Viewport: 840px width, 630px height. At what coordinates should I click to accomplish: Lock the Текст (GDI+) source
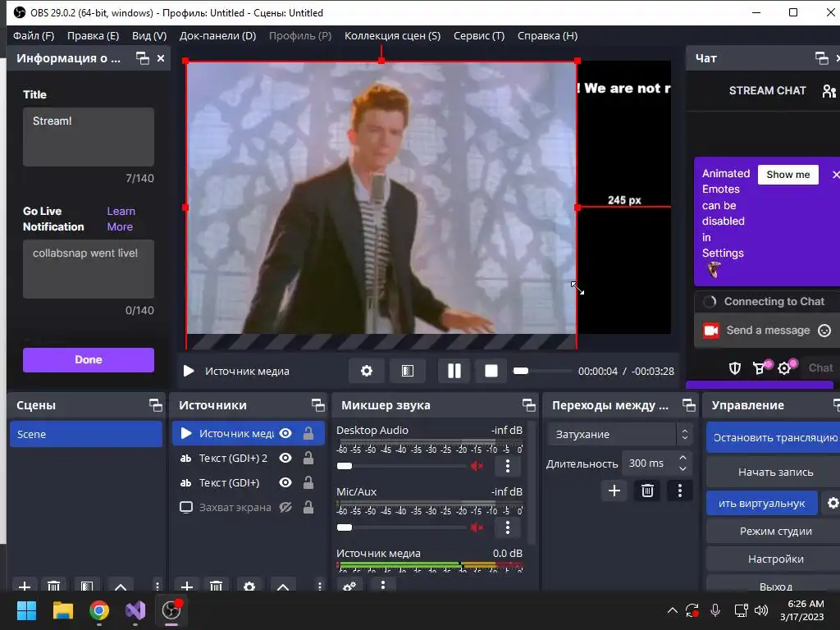[308, 482]
